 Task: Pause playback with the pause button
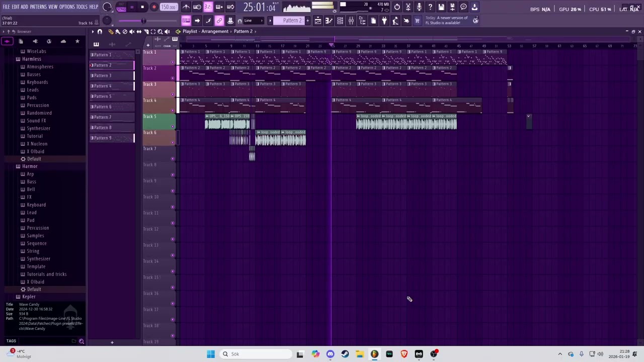tap(132, 7)
